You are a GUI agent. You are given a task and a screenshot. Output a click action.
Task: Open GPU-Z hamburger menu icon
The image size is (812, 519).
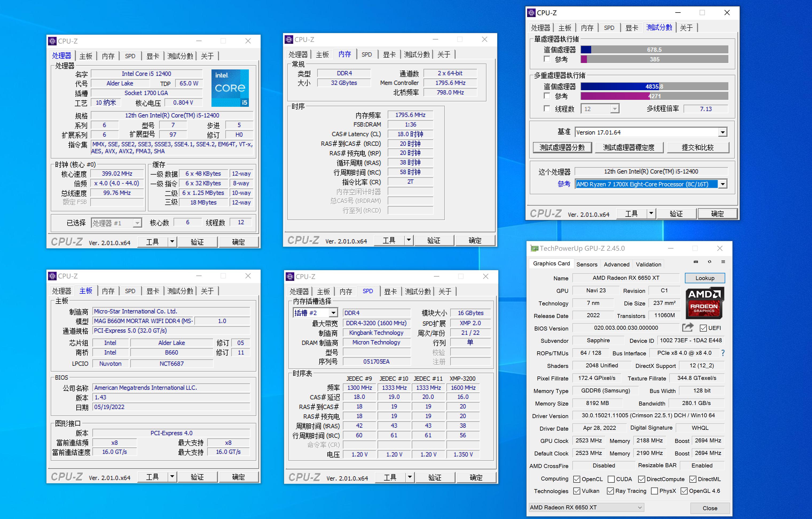point(723,262)
